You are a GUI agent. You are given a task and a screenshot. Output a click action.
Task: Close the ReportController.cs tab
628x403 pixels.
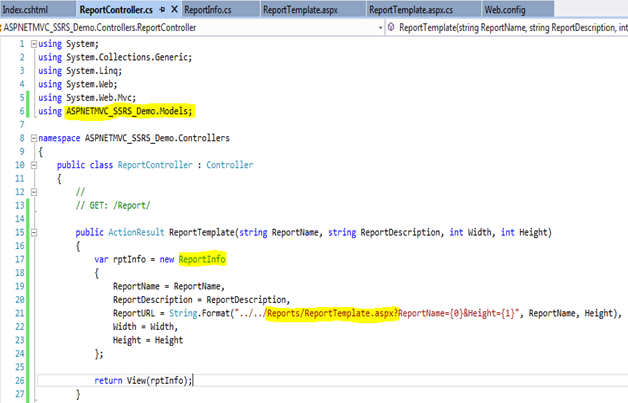pyautogui.click(x=175, y=9)
